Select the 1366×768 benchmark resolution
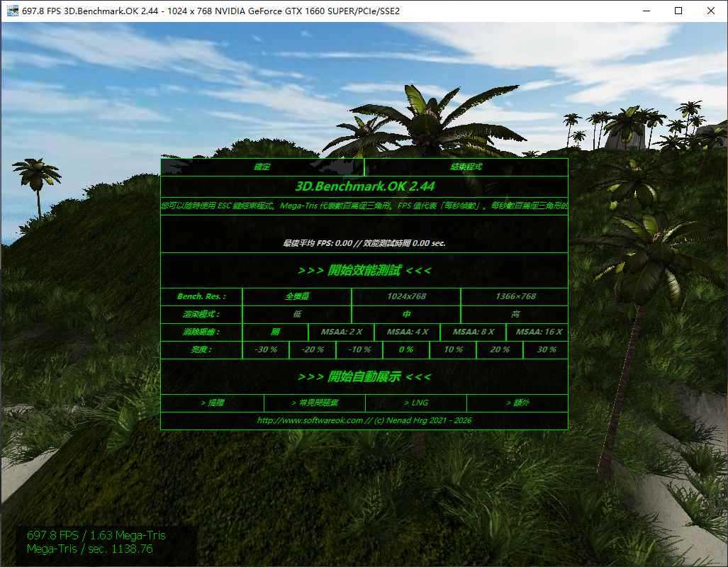 514,296
